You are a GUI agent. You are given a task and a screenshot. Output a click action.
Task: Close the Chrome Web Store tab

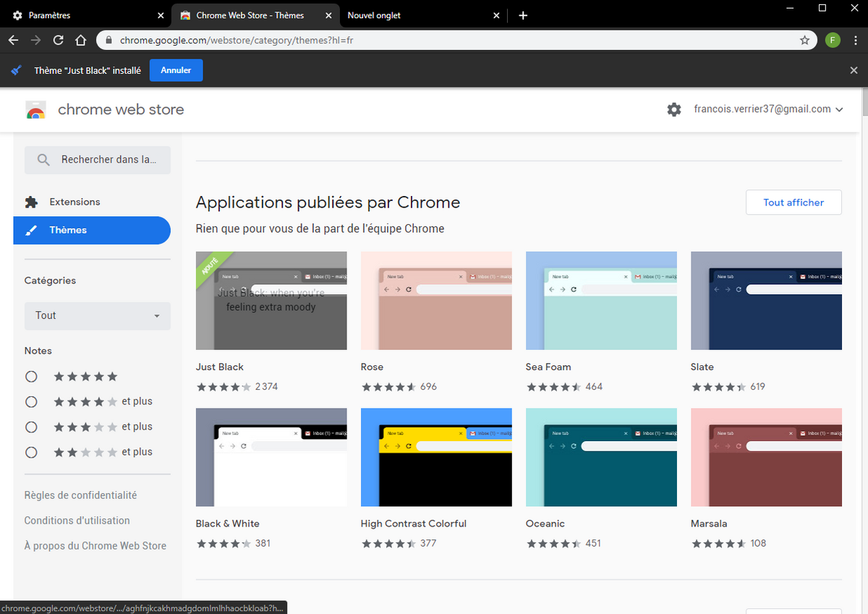(329, 15)
